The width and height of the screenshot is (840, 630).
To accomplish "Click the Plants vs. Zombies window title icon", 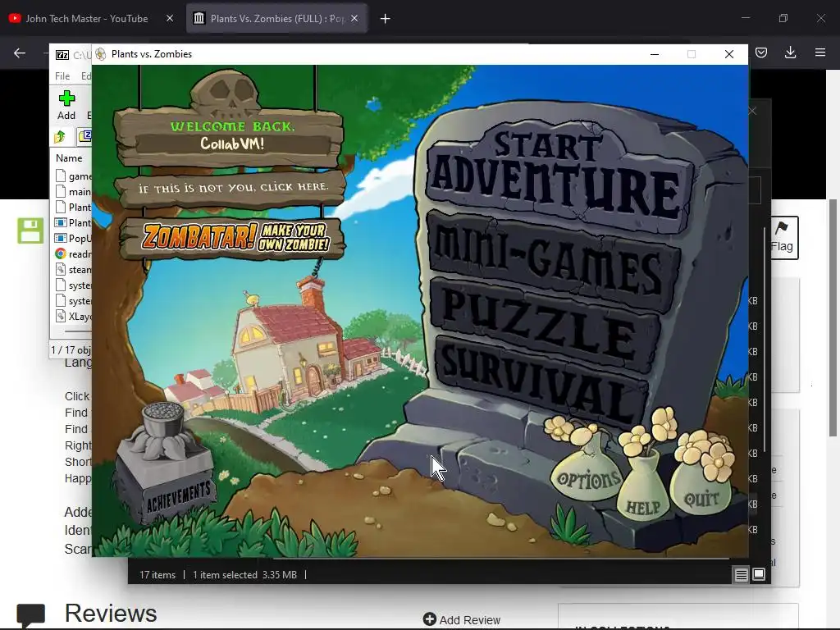I will point(101,54).
